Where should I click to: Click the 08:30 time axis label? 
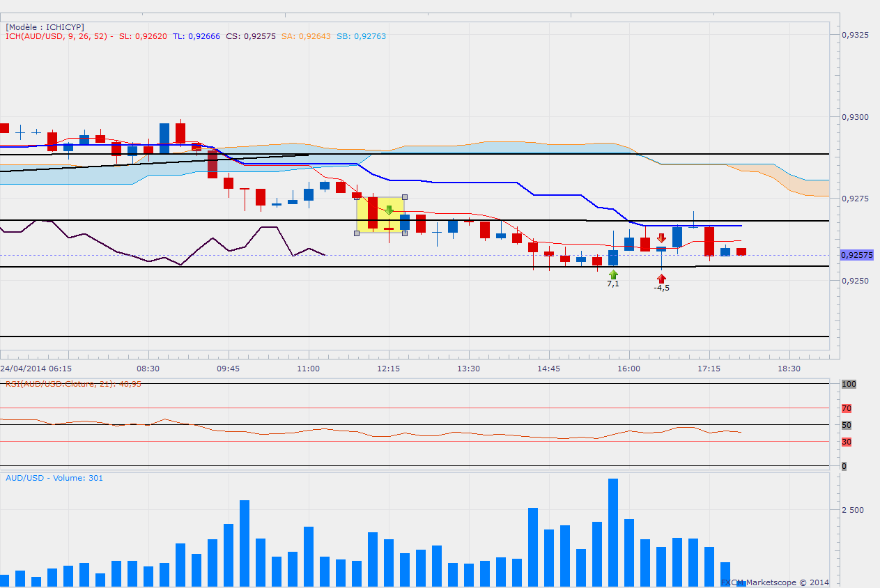point(148,368)
